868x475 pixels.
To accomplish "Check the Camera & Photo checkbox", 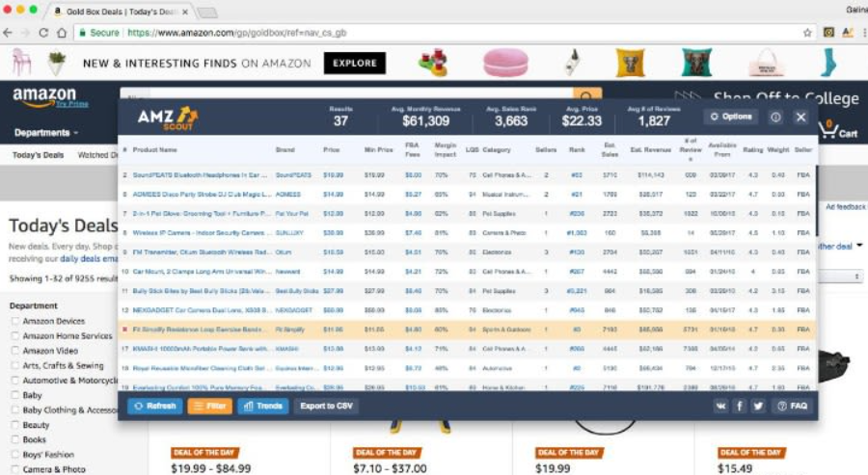I will click(14, 469).
